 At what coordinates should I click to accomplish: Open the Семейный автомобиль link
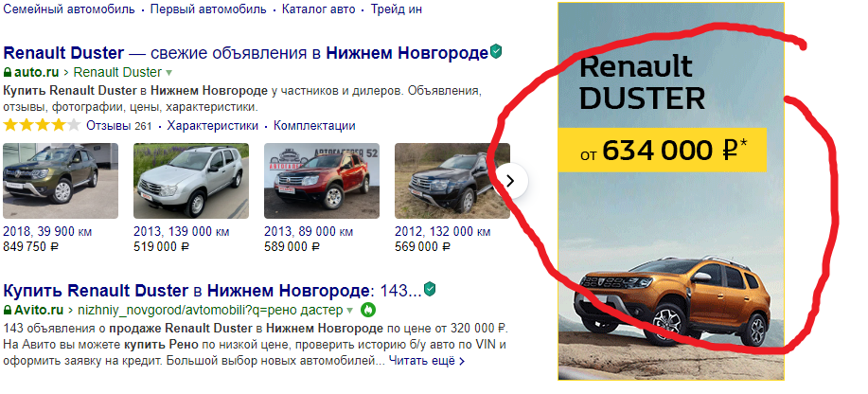(69, 9)
